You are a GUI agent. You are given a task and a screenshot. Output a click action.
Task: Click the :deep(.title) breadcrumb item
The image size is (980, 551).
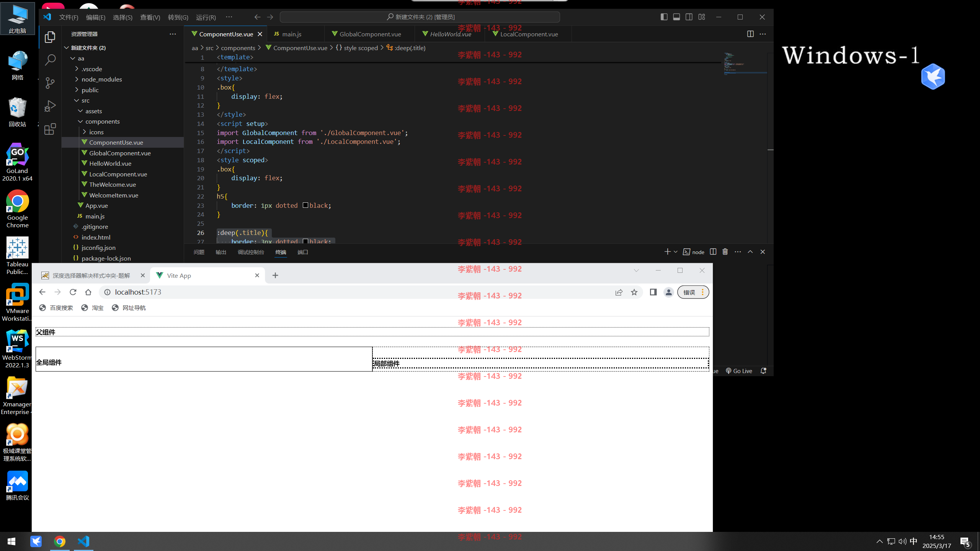click(x=406, y=48)
